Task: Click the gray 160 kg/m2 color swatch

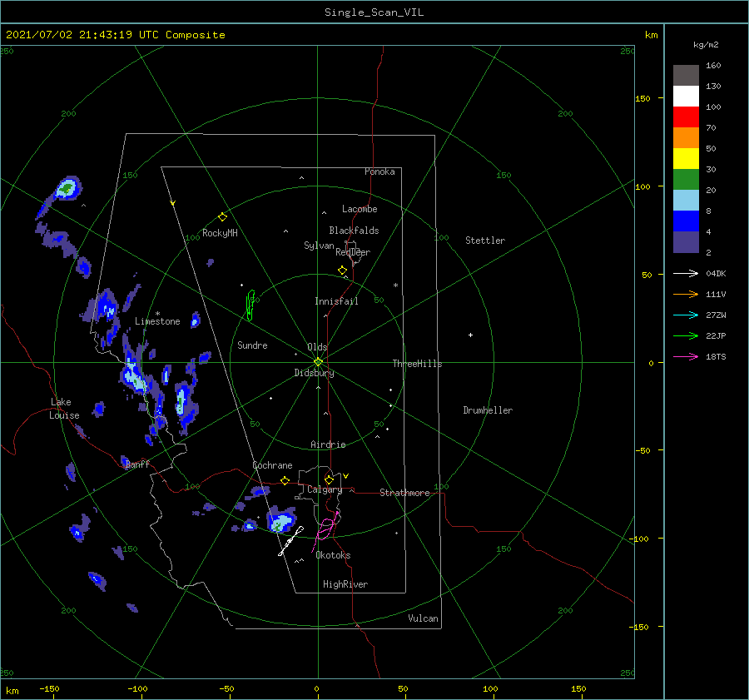Action: click(x=686, y=76)
